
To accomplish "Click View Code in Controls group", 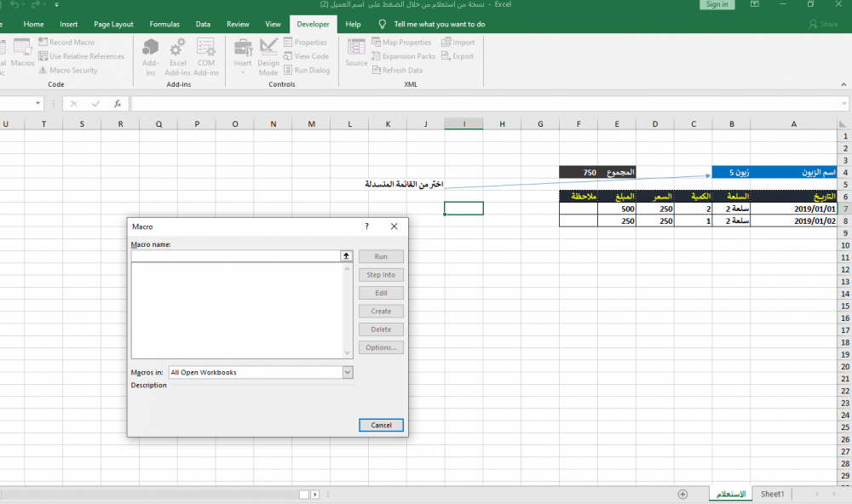I will pyautogui.click(x=306, y=56).
